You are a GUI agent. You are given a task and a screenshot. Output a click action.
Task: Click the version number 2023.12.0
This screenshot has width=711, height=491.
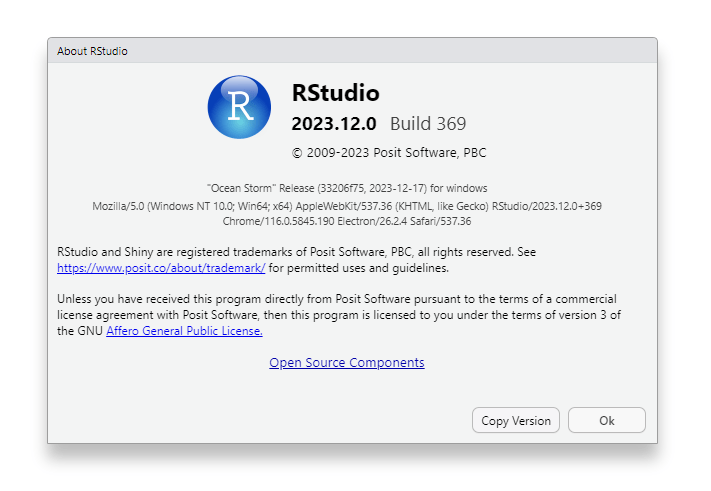[x=334, y=124]
